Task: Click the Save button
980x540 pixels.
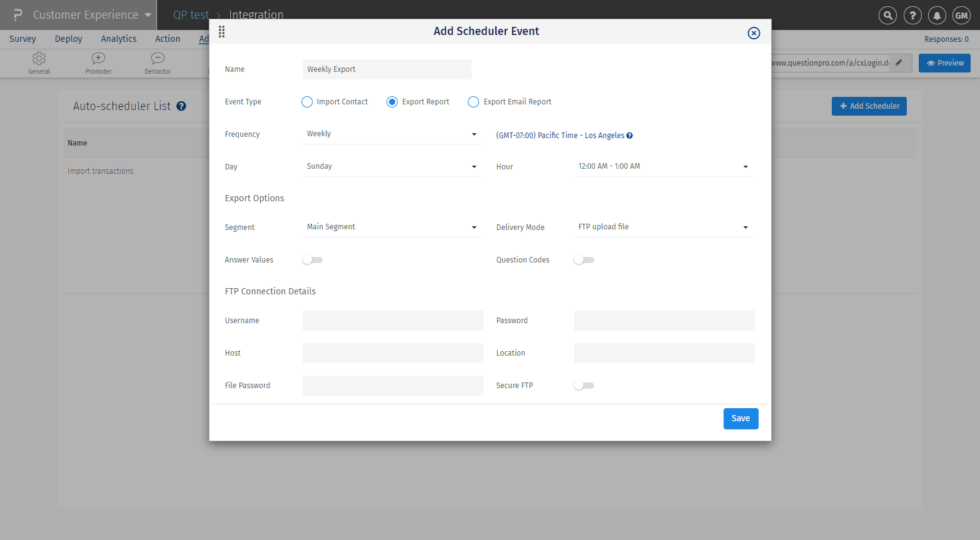Action: [740, 419]
